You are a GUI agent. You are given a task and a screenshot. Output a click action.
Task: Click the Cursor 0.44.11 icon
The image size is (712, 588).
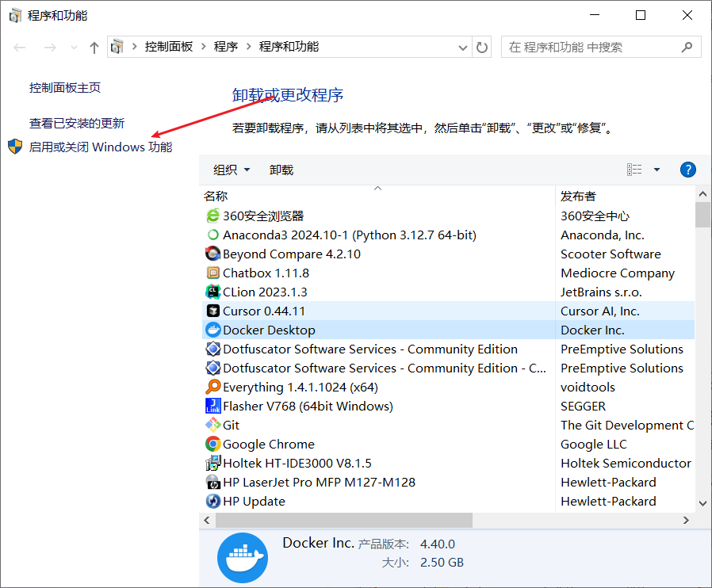(212, 311)
